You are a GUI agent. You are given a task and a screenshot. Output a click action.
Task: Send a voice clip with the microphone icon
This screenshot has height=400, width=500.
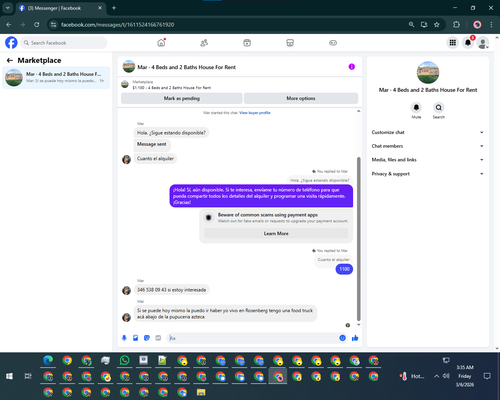pos(124,338)
